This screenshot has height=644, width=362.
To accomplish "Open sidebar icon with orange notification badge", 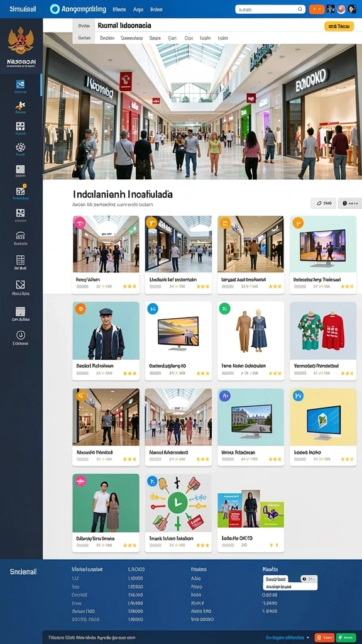I will coord(20,191).
